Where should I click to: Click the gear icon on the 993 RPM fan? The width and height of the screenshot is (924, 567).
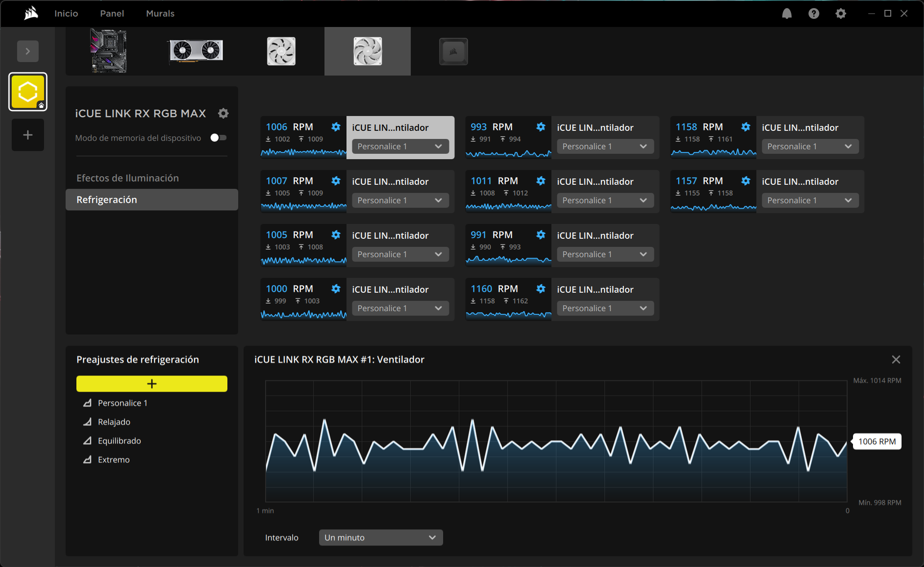point(541,127)
